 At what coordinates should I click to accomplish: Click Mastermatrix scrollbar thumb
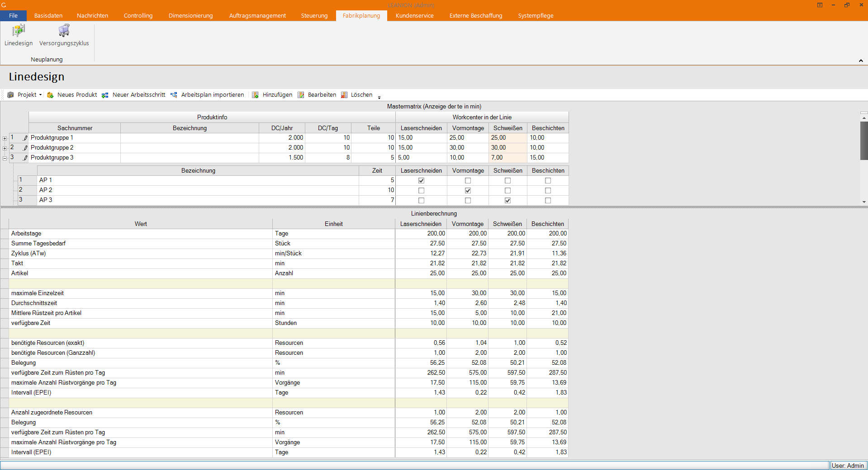[x=864, y=140]
